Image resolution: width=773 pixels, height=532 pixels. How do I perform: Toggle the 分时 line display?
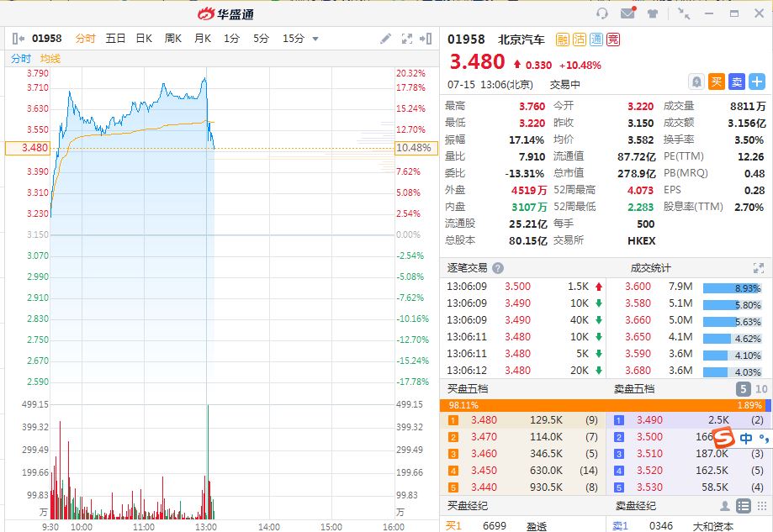click(x=21, y=59)
